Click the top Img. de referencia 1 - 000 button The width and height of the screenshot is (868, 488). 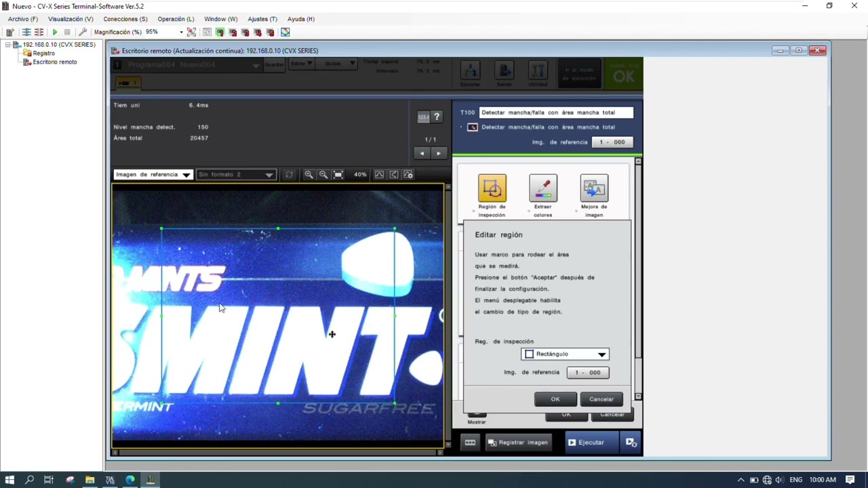coord(612,142)
